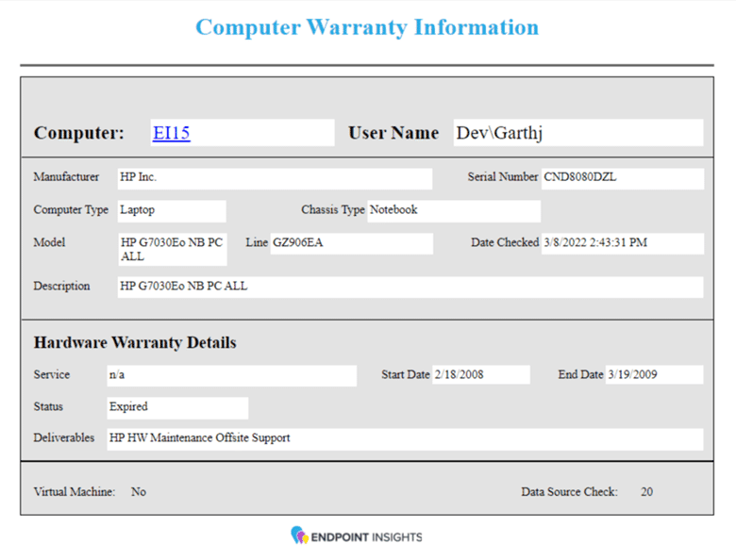The height and width of the screenshot is (560, 736).
Task: Click the Data Source Check value 20
Action: point(646,492)
